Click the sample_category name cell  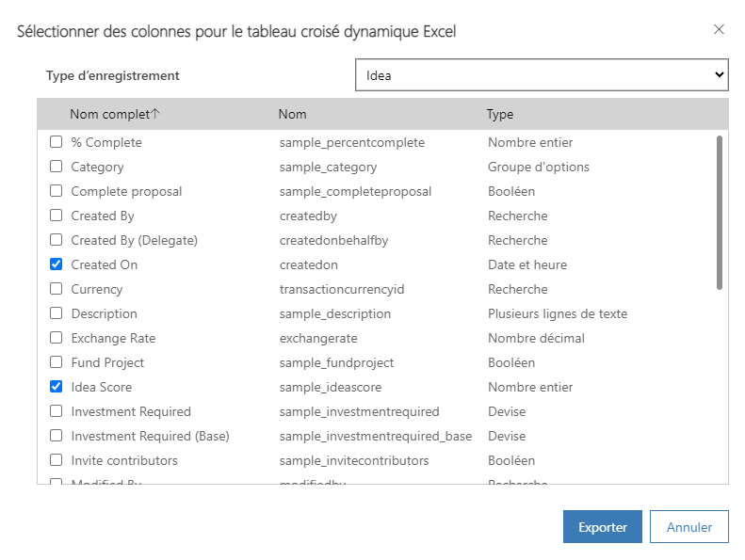pos(329,168)
